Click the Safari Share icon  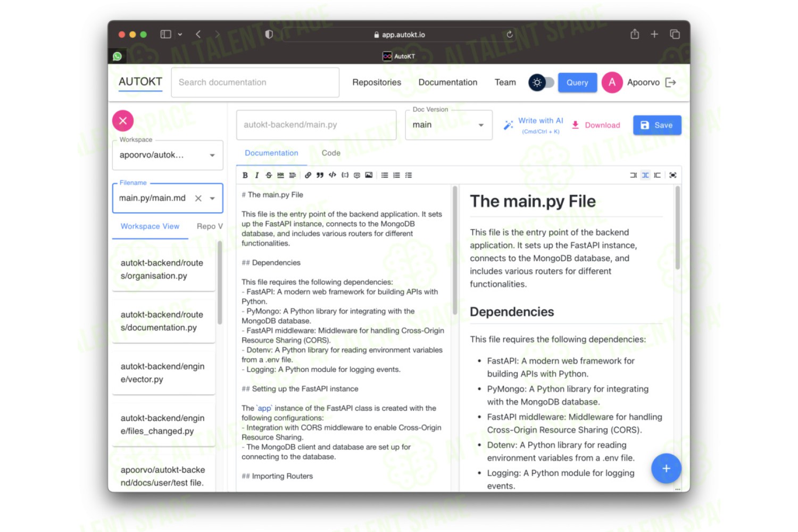click(635, 34)
